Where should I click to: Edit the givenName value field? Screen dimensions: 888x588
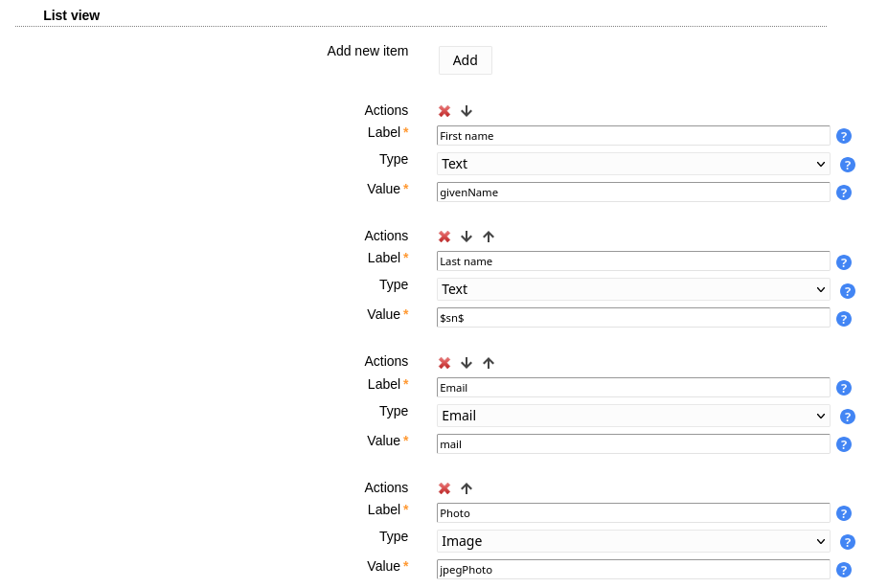click(x=633, y=192)
